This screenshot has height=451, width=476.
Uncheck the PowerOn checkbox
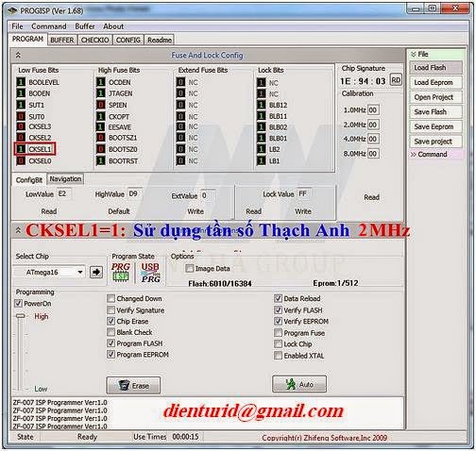coord(18,304)
